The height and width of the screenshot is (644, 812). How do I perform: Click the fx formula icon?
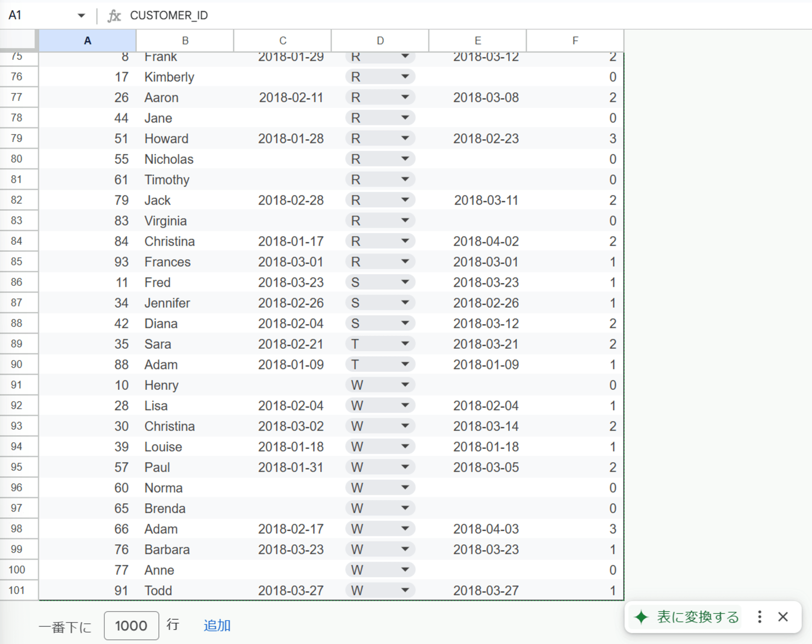pyautogui.click(x=114, y=16)
